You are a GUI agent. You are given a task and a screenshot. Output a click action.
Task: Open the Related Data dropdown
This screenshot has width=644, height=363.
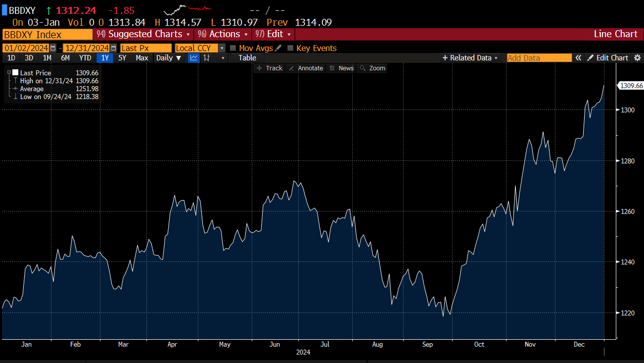(470, 58)
